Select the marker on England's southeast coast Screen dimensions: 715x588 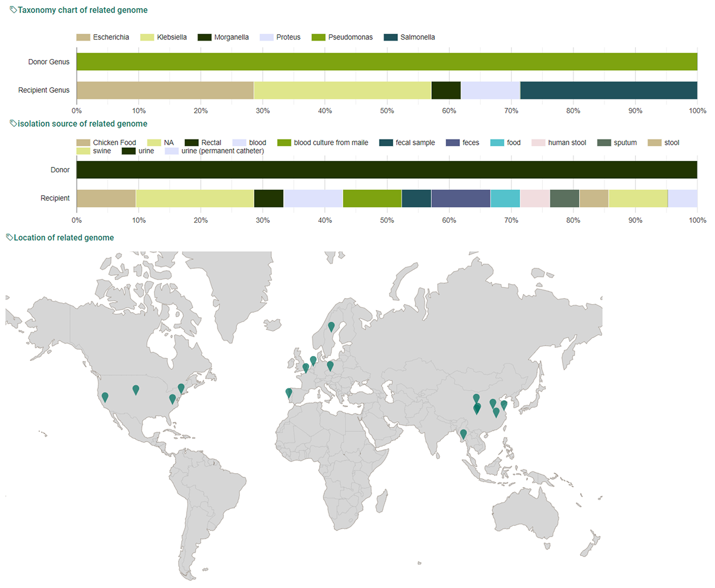[305, 368]
